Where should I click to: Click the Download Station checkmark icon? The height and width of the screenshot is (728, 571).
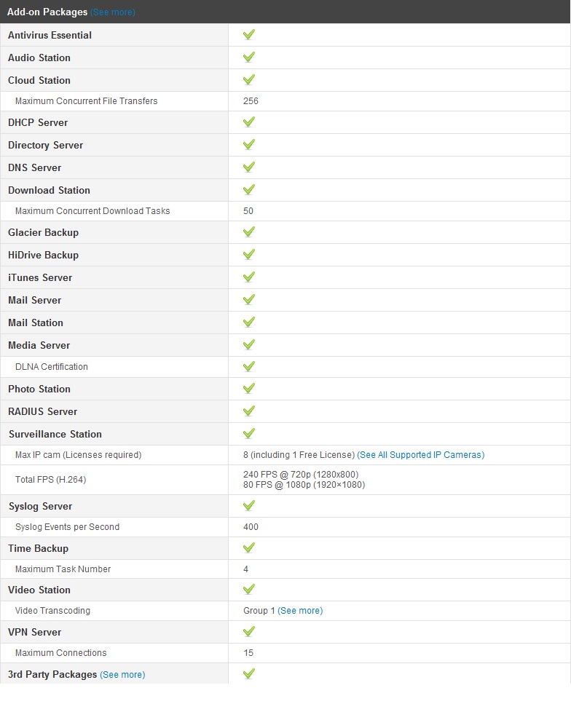point(248,189)
